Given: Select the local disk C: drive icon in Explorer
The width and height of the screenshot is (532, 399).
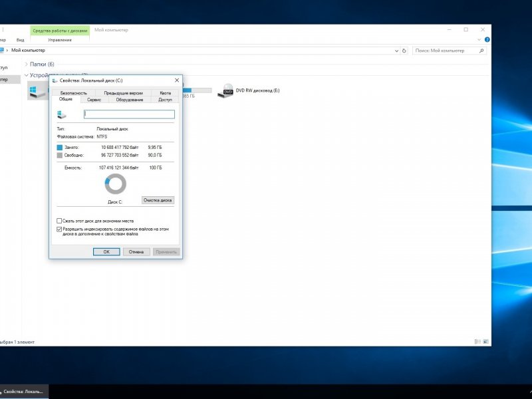Looking at the screenshot, I should tap(37, 92).
